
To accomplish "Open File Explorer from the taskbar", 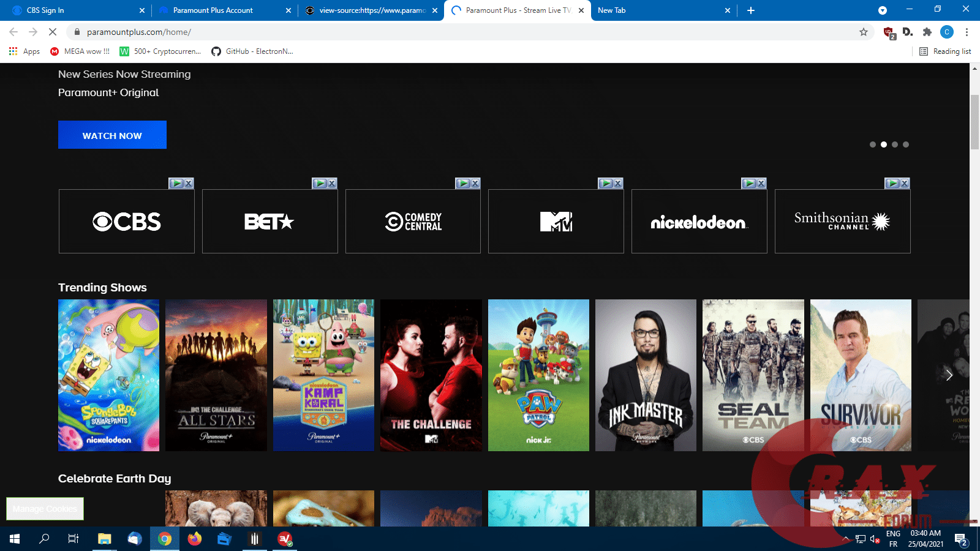I will pyautogui.click(x=105, y=539).
